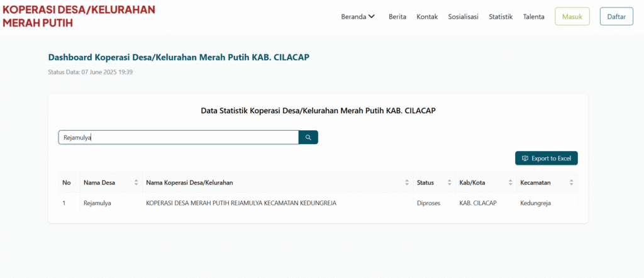
Task: Open the Berita menu item
Action: [397, 17]
